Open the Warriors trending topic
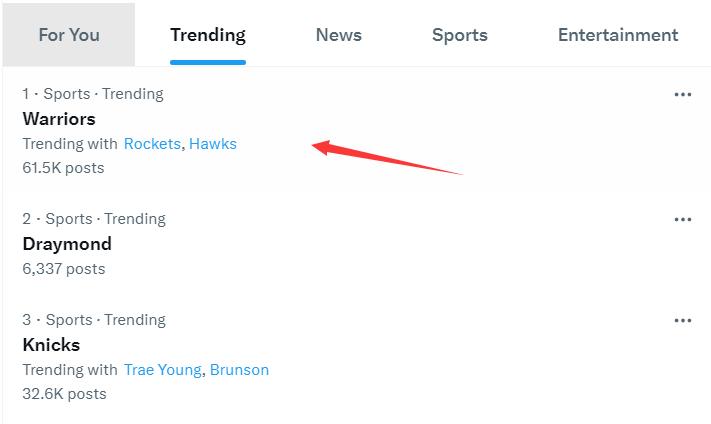This screenshot has width=711, height=424. coord(59,119)
